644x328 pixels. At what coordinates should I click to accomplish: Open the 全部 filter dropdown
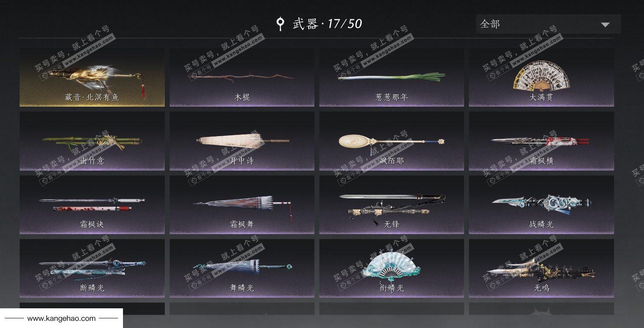[x=548, y=24]
